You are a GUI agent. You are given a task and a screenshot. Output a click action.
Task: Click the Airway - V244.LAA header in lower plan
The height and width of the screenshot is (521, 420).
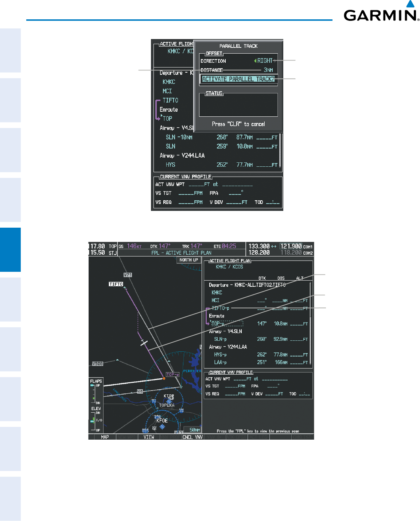coord(228,347)
